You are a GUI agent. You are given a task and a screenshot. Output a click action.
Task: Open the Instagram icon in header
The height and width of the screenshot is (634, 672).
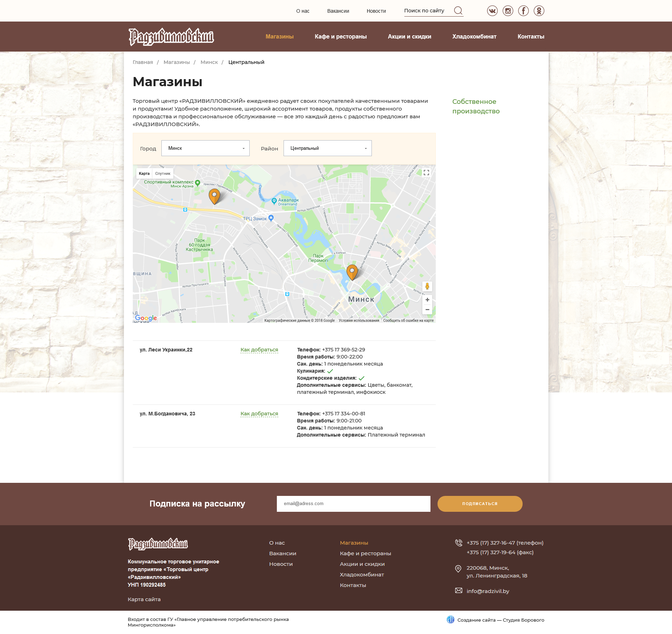507,11
